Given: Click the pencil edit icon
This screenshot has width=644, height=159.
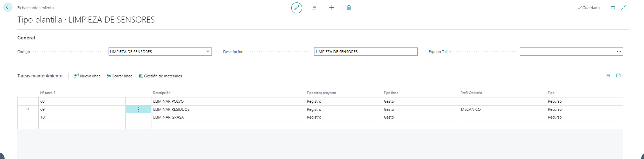Looking at the screenshot, I should coord(297,7).
